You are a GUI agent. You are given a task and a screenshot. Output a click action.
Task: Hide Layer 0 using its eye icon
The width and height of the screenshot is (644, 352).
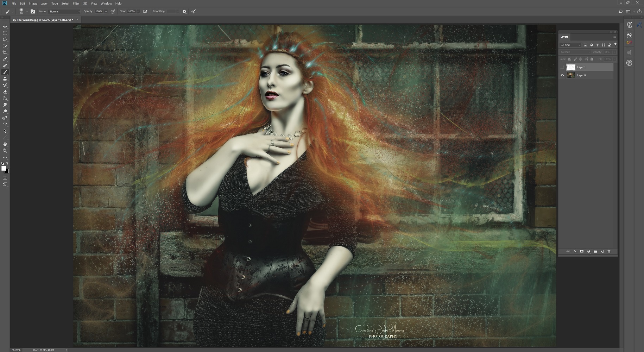(x=562, y=75)
